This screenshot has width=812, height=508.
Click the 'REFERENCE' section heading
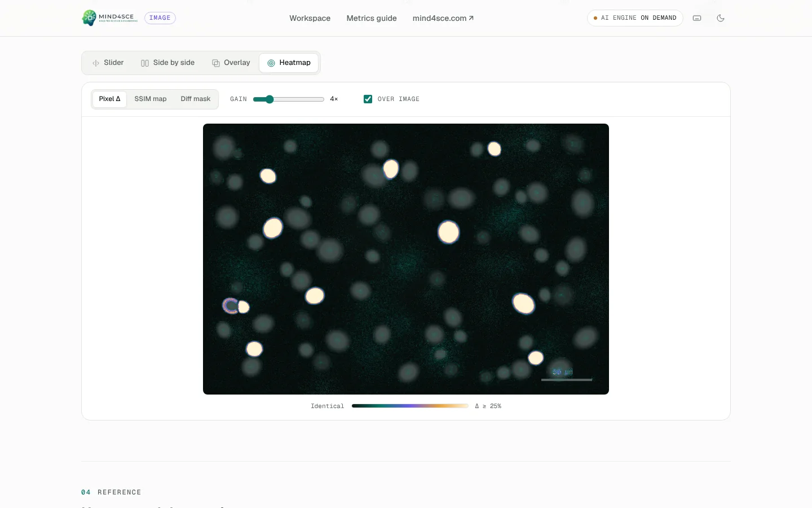(x=119, y=492)
